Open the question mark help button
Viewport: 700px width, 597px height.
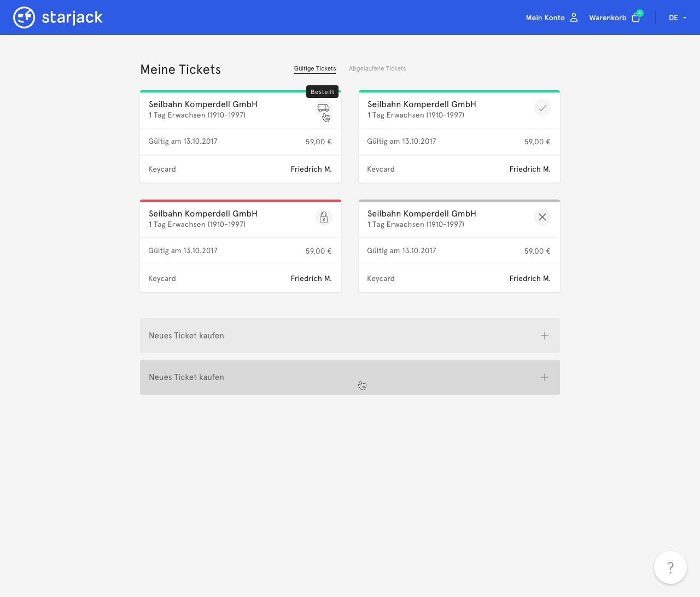click(670, 567)
